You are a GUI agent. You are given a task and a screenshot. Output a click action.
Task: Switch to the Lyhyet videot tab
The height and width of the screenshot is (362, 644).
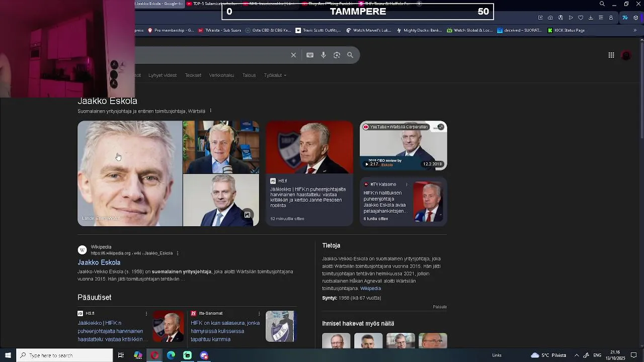(163, 75)
